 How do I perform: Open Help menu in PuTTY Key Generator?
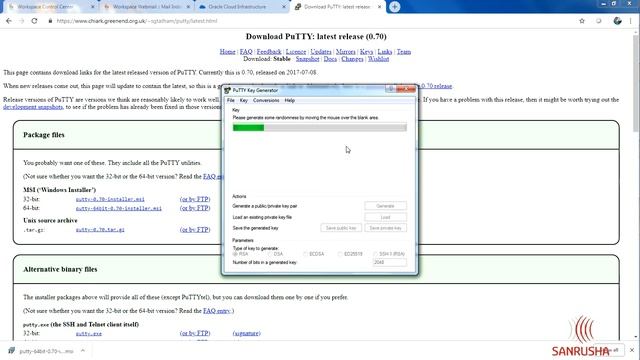pyautogui.click(x=290, y=100)
